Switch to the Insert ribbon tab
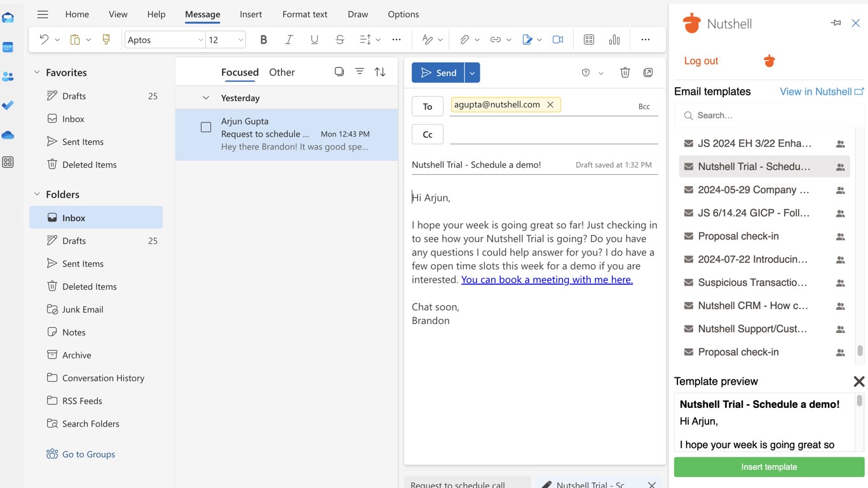The image size is (868, 488). pyautogui.click(x=251, y=14)
